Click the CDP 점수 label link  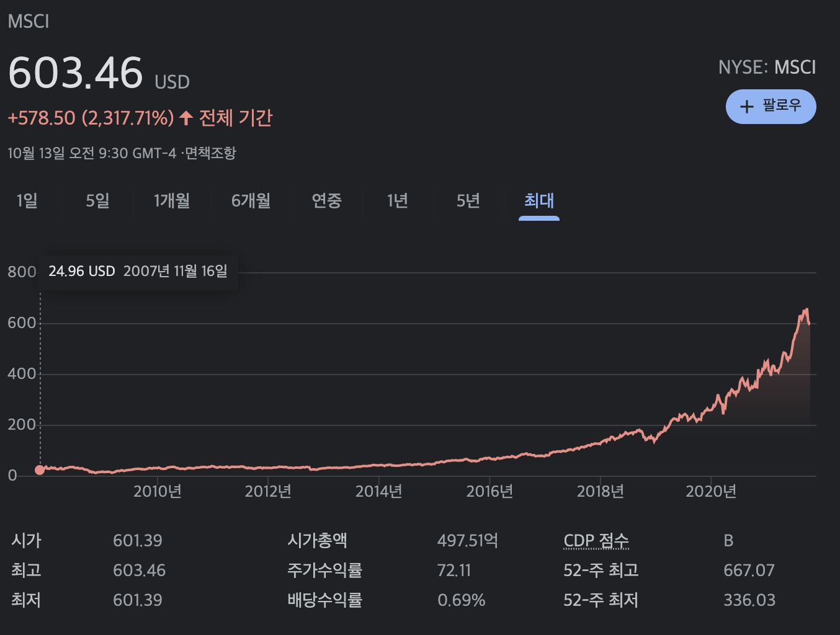coord(596,541)
